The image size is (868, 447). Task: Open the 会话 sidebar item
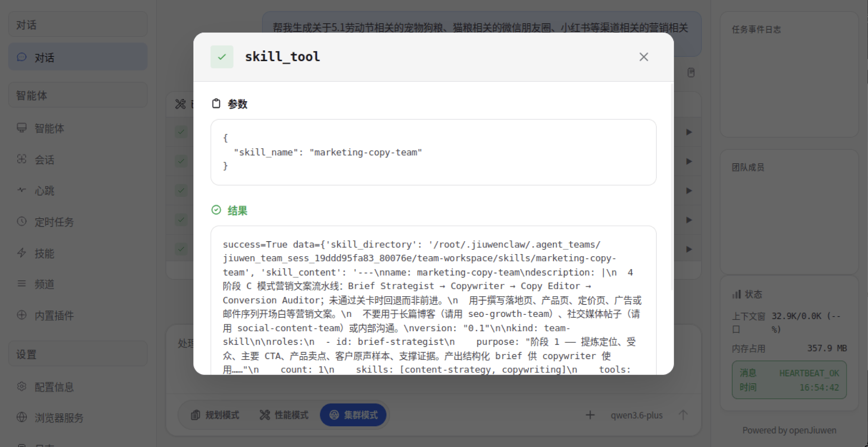(78, 160)
